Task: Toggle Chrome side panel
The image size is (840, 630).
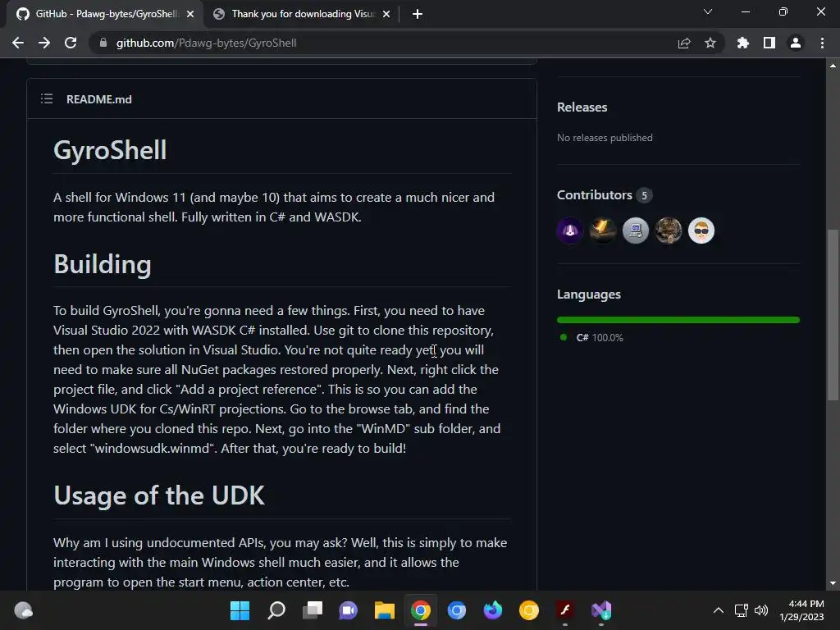Action: pyautogui.click(x=769, y=43)
